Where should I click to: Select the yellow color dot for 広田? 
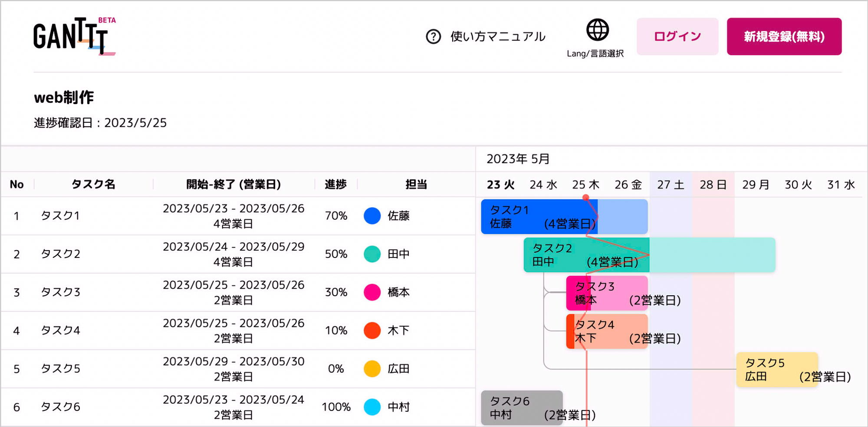372,368
